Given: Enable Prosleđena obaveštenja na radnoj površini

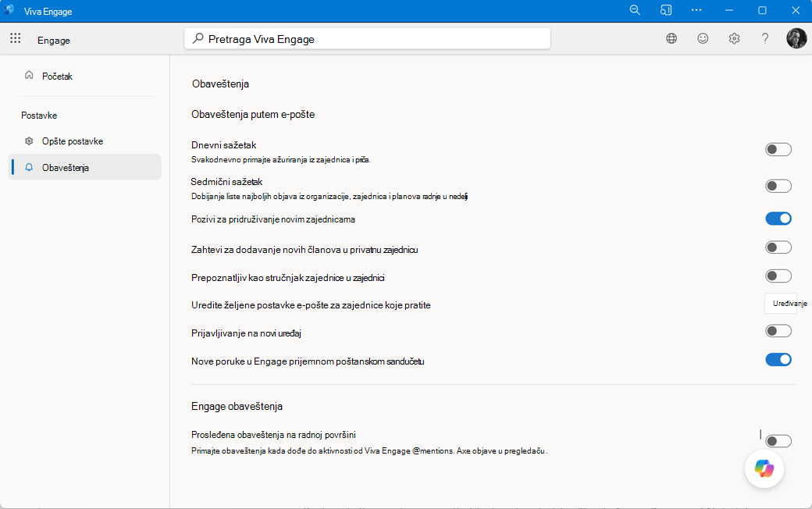Looking at the screenshot, I should pyautogui.click(x=778, y=441).
